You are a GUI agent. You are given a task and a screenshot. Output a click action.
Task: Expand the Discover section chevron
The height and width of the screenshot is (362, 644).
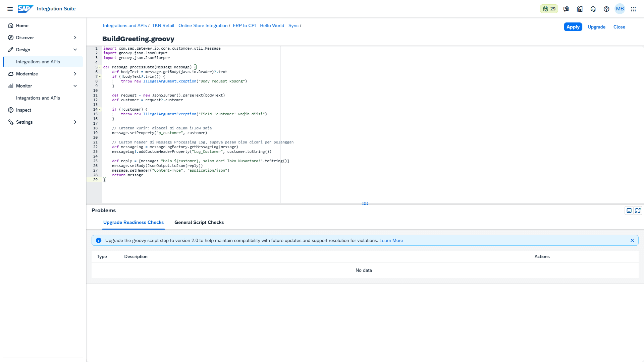click(x=75, y=38)
